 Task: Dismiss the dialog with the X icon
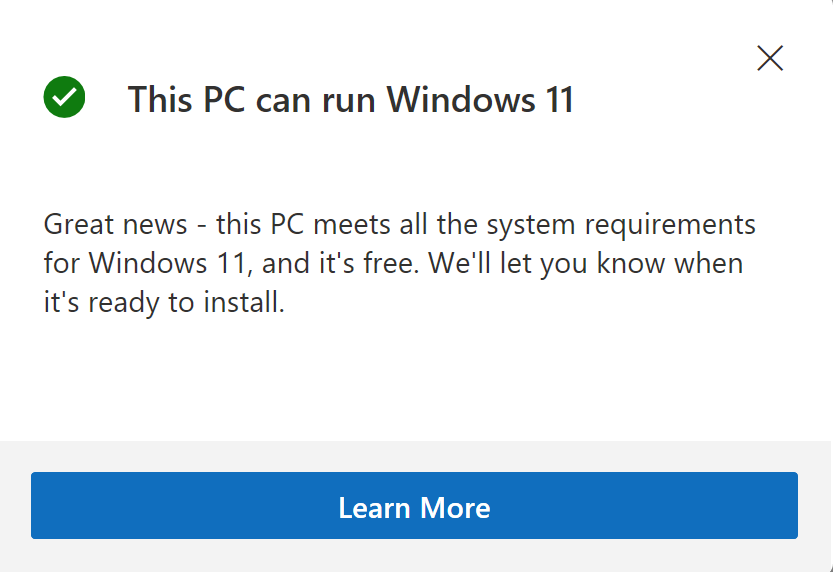[x=770, y=58]
